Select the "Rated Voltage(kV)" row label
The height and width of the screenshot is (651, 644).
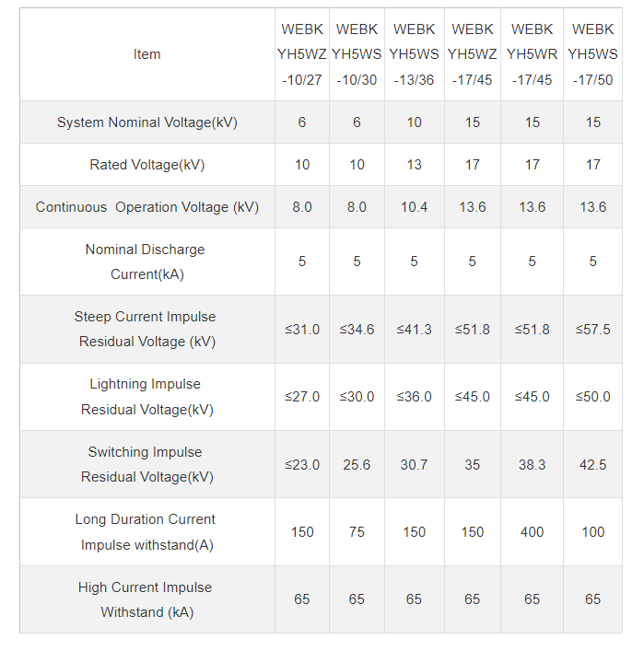tap(147, 165)
